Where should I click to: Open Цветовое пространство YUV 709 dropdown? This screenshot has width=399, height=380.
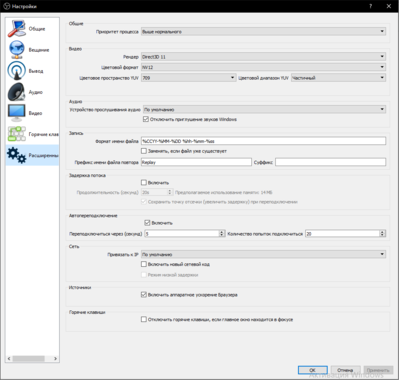189,78
